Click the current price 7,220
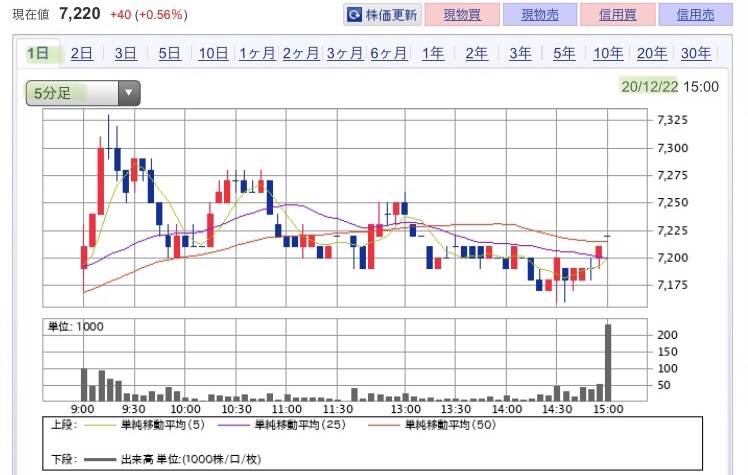 80,14
